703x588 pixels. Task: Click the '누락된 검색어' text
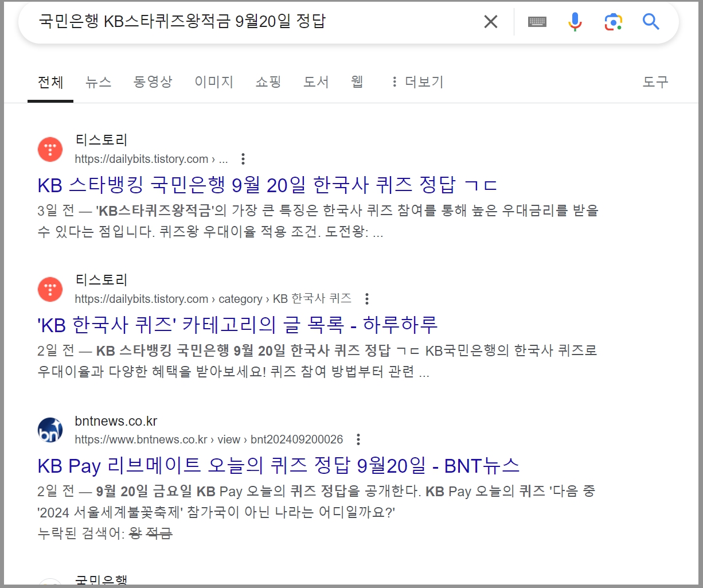pyautogui.click(x=81, y=534)
